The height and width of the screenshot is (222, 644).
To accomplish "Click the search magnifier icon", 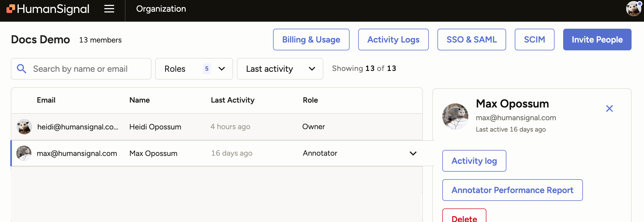I will 22,69.
